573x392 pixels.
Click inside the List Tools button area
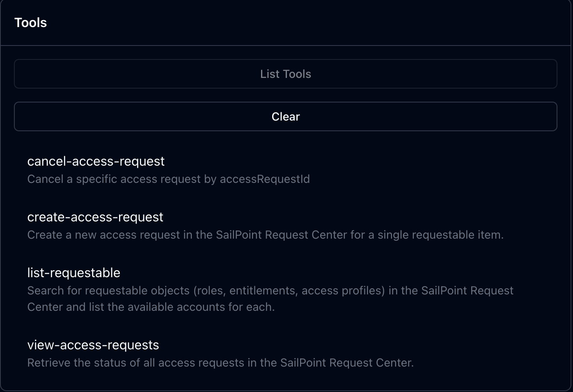[x=285, y=74]
